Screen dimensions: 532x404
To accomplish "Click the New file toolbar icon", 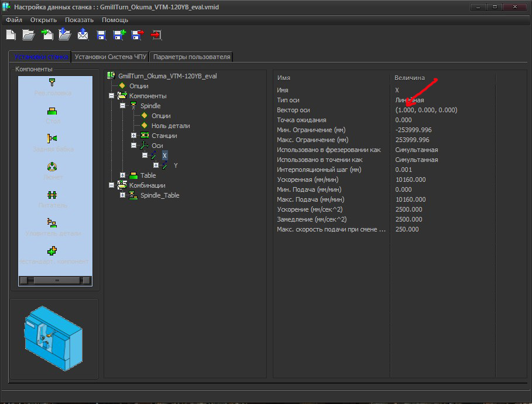I will 11,35.
